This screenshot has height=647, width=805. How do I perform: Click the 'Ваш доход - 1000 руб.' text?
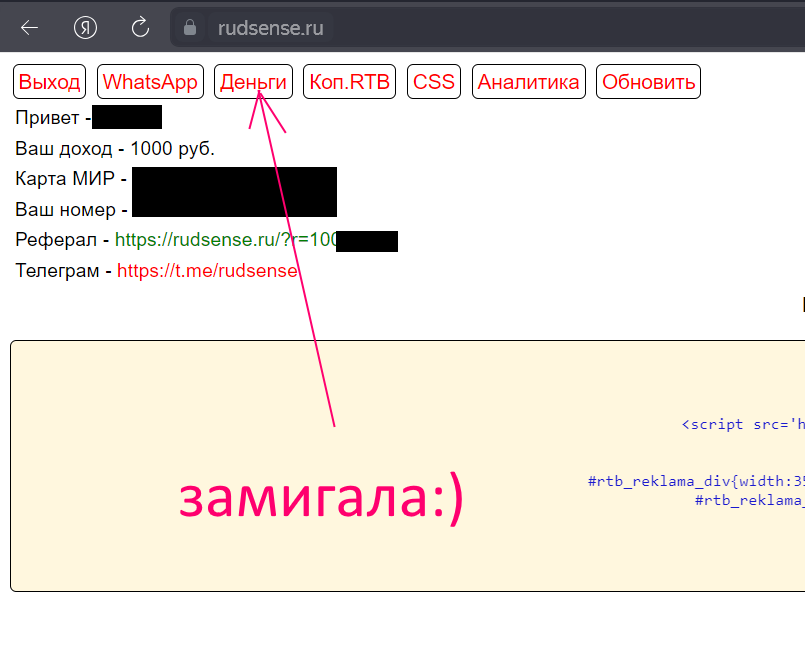pos(115,148)
